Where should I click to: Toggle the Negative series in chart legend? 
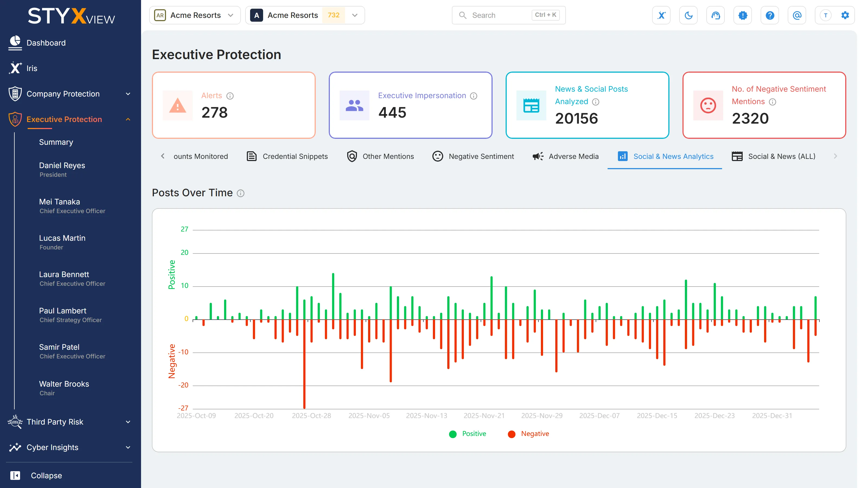[528, 434]
